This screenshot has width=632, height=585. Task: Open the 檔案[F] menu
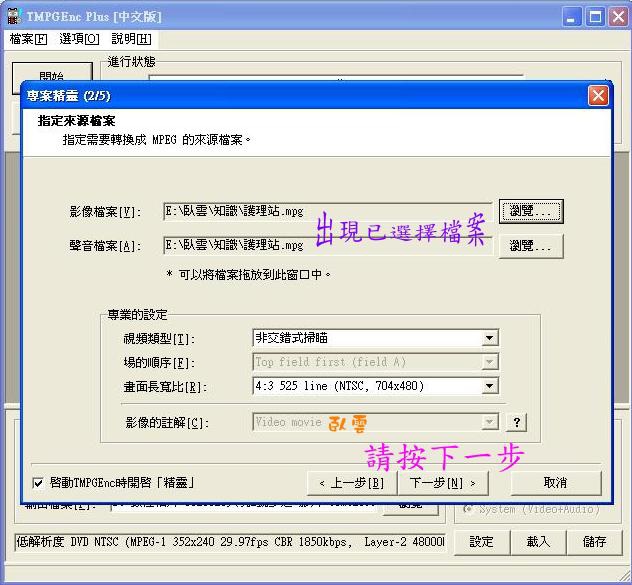[x=28, y=39]
